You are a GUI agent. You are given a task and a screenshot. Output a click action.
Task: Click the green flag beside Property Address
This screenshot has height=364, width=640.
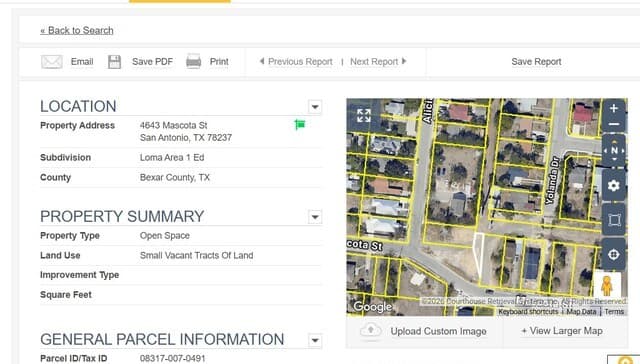point(300,124)
